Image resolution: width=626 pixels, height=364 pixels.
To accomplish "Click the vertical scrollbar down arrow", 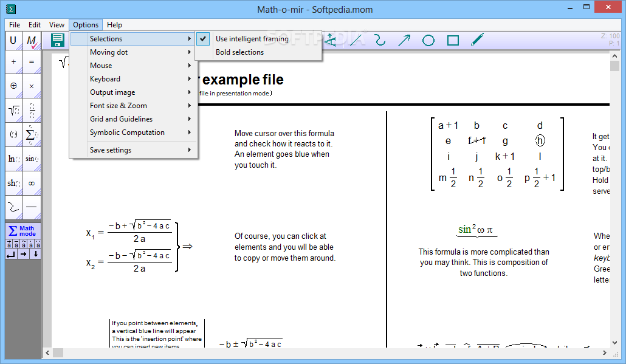I will pyautogui.click(x=615, y=343).
